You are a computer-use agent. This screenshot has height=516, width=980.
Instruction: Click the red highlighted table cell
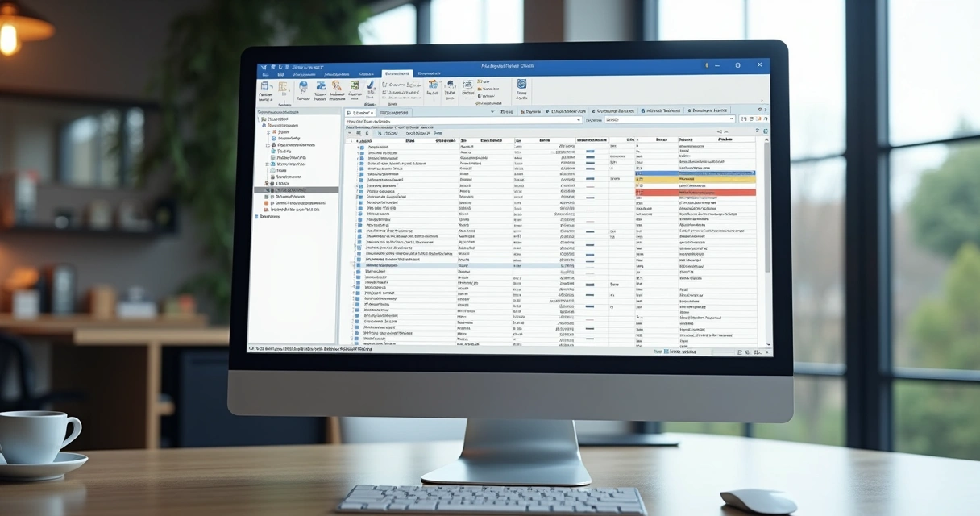click(695, 193)
